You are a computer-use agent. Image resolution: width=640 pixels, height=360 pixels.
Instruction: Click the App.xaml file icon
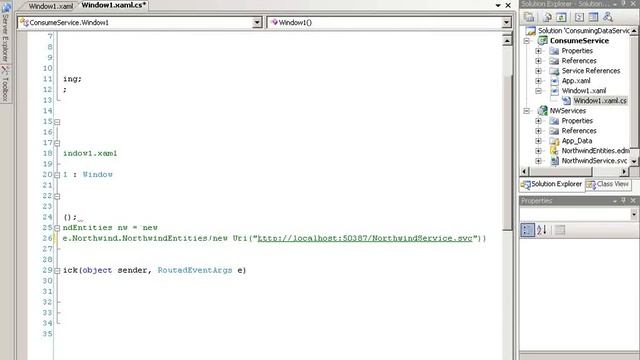(554, 81)
